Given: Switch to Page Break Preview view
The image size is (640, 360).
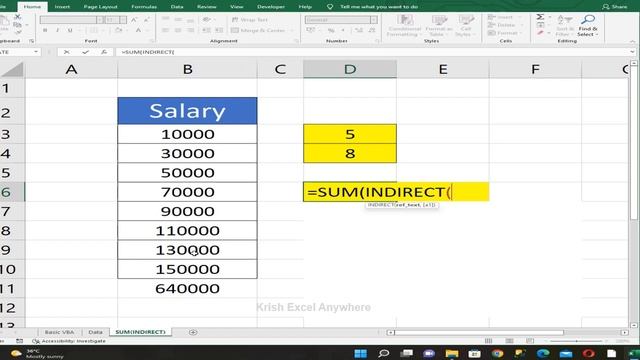Looking at the screenshot, I should tap(530, 341).
